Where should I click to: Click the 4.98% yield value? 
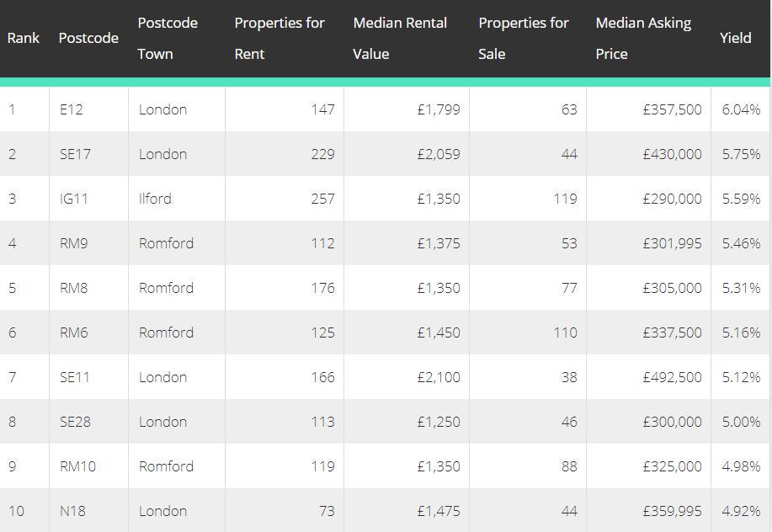click(x=741, y=466)
